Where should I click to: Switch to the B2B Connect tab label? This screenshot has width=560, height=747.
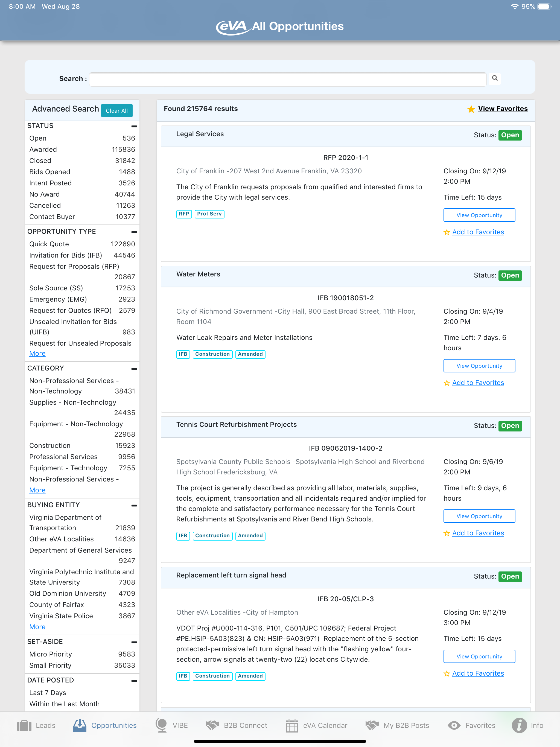(246, 725)
